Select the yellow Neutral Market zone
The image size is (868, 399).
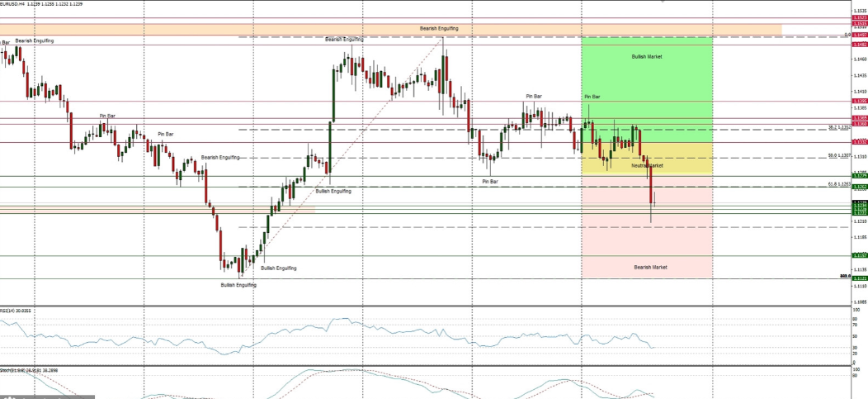coord(647,159)
